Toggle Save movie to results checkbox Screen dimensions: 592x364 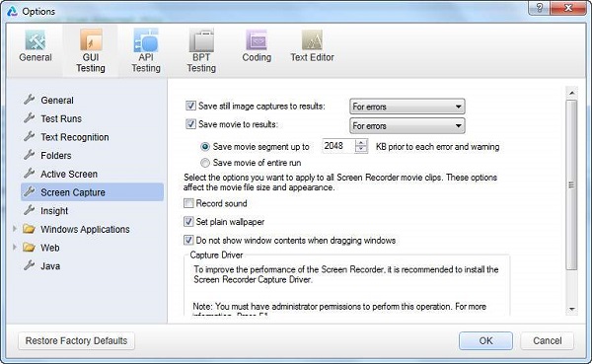tap(190, 124)
